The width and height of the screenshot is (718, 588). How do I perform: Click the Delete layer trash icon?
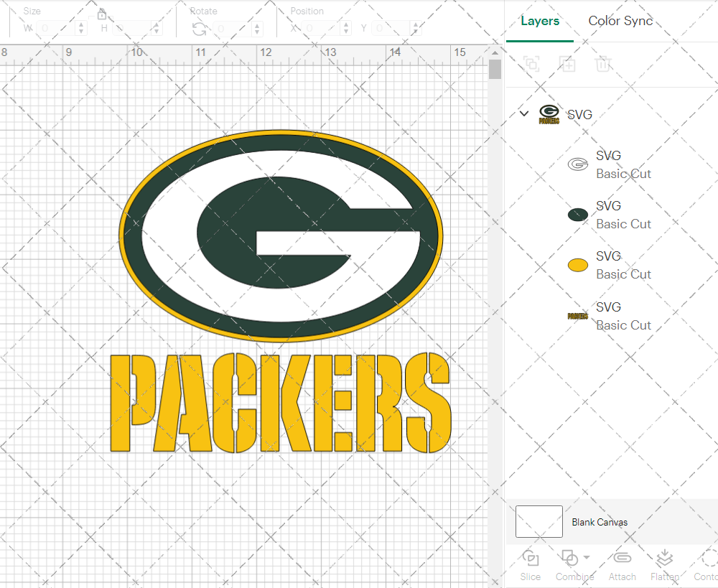point(603,64)
